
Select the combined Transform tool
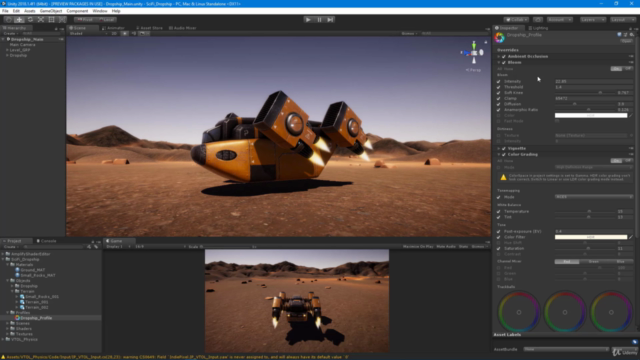(62, 20)
